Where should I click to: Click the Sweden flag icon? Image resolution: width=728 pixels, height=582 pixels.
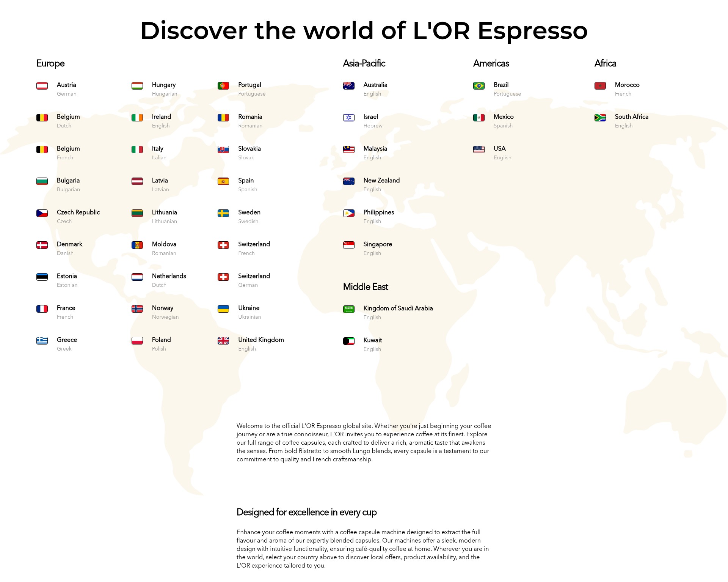click(223, 213)
